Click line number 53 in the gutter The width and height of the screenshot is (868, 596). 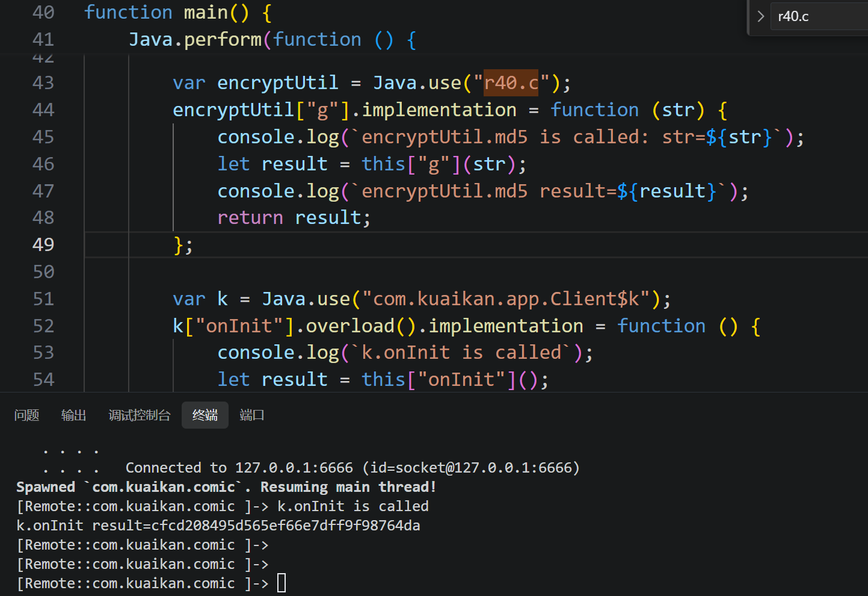43,353
